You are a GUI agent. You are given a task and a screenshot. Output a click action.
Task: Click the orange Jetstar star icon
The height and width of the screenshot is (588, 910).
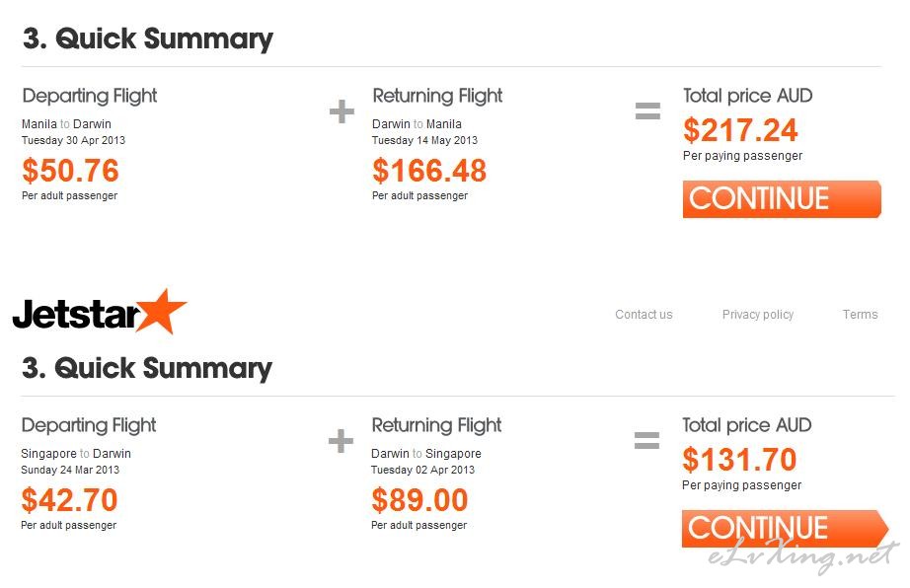[x=163, y=311]
